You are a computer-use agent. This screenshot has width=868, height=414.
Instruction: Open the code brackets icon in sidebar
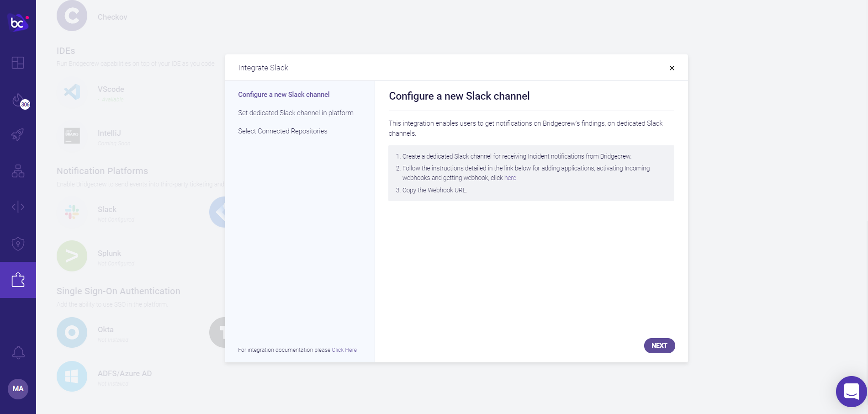click(18, 207)
